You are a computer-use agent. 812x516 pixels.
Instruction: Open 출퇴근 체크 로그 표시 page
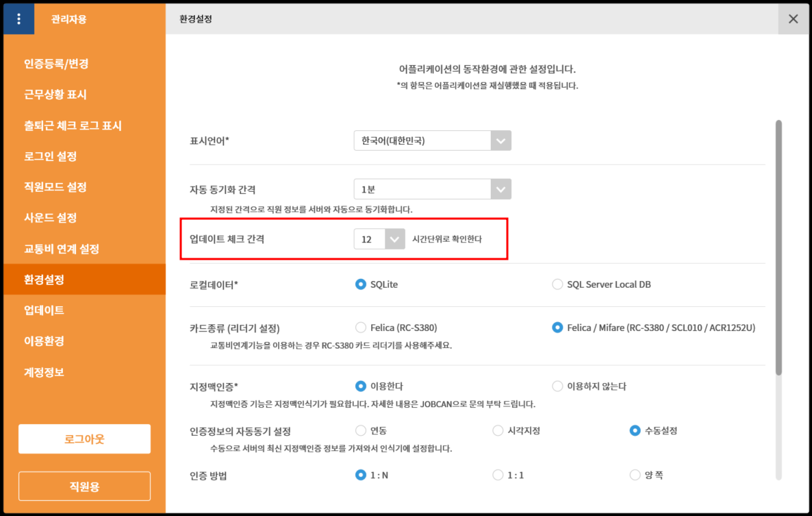click(x=73, y=125)
